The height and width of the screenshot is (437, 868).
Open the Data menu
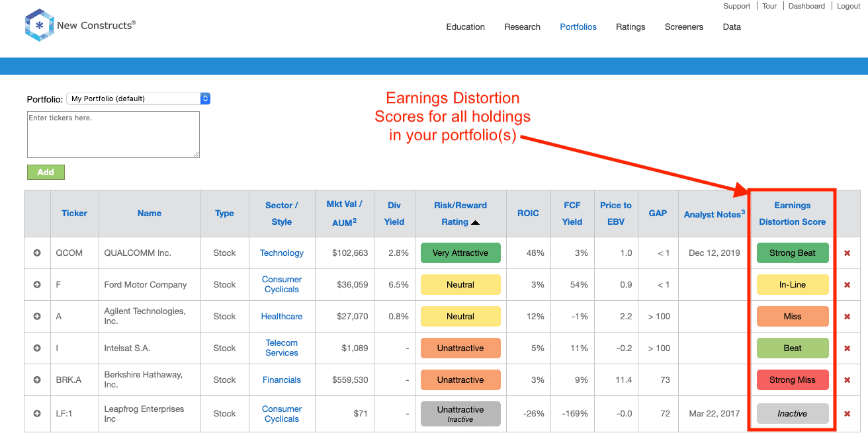pos(732,27)
